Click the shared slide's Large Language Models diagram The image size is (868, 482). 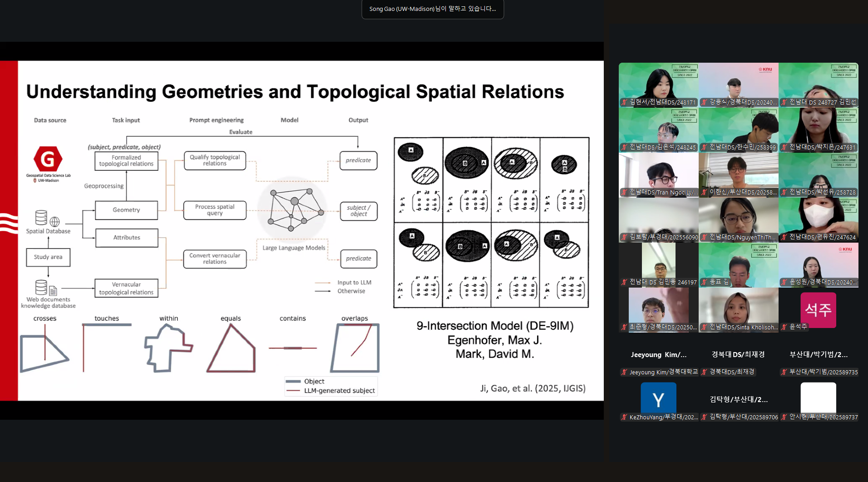point(293,209)
